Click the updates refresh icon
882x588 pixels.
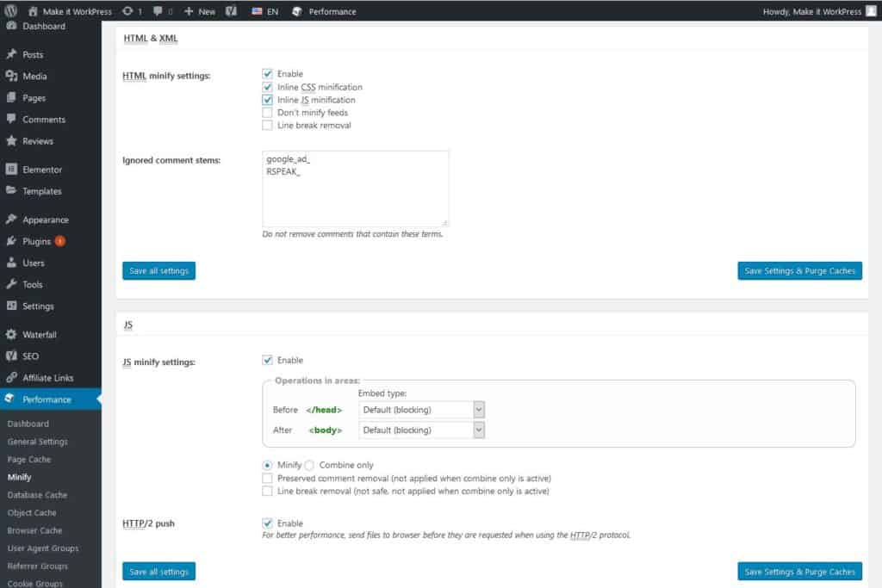point(127,11)
